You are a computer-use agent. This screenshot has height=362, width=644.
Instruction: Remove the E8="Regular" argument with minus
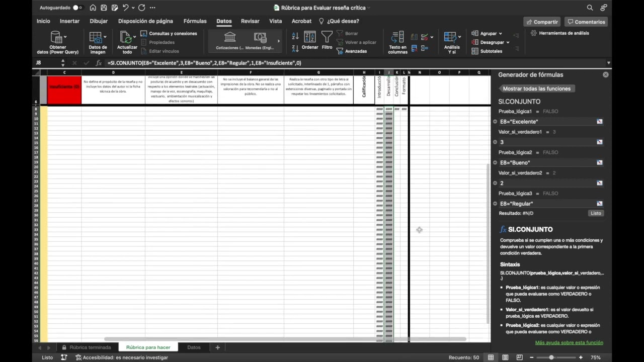495,204
